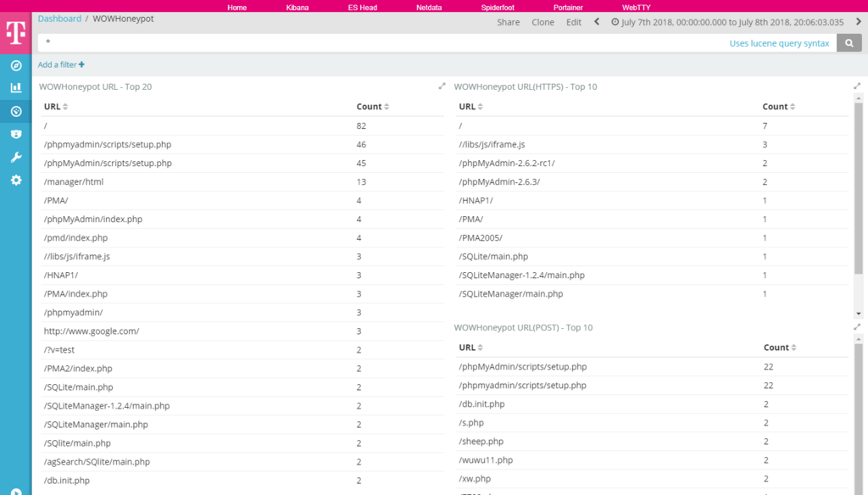This screenshot has height=495, width=868.
Task: Open the ES Head tab
Action: (x=363, y=7)
